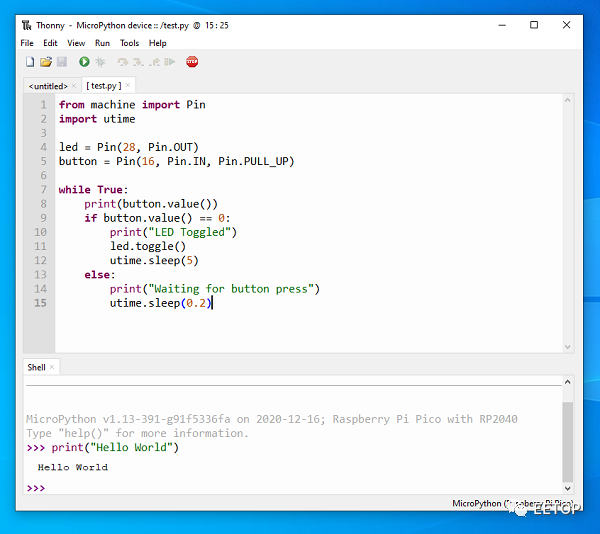Click the Step over icon
Image resolution: width=600 pixels, height=534 pixels.
click(x=122, y=62)
